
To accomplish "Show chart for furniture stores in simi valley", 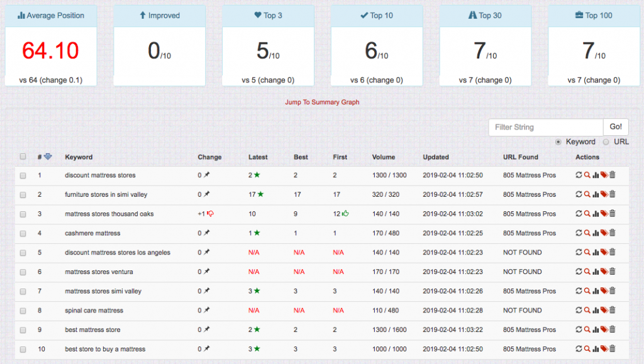I will click(x=596, y=194).
